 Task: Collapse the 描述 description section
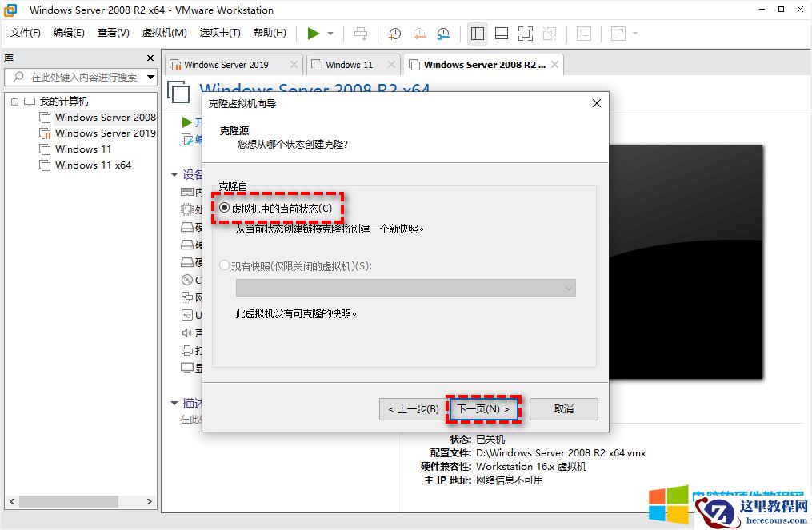[x=174, y=403]
